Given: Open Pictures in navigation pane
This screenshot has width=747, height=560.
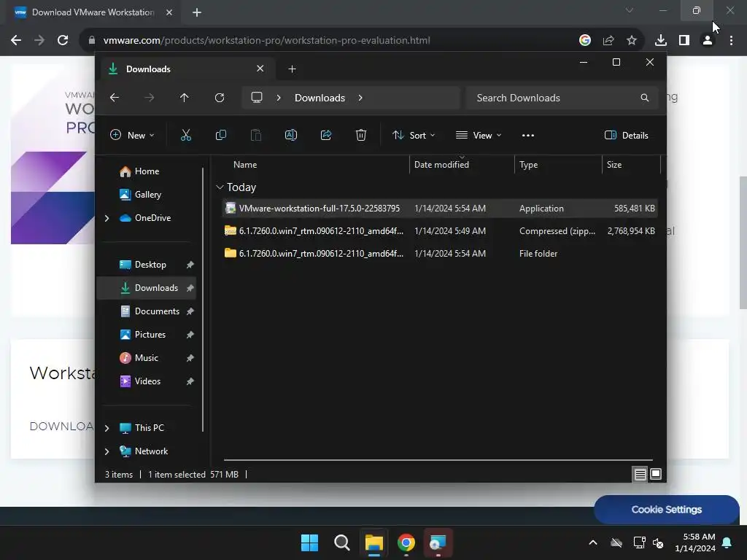Looking at the screenshot, I should pyautogui.click(x=146, y=335).
